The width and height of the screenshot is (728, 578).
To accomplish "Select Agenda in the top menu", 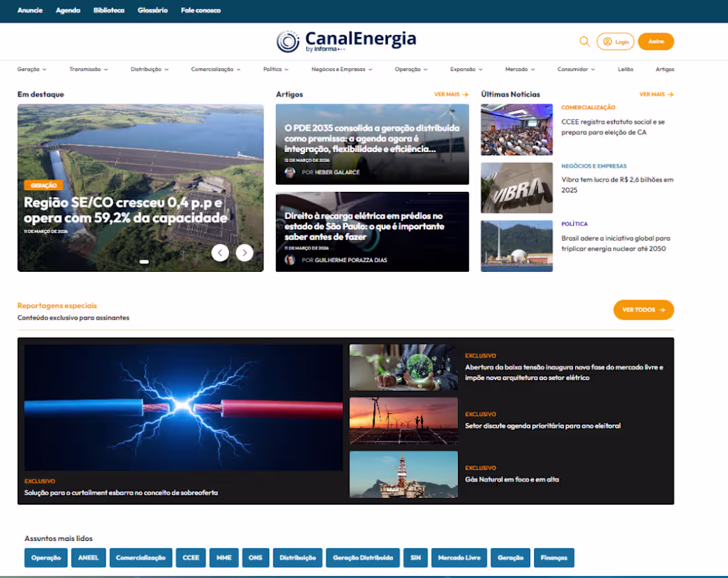I will 68,11.
